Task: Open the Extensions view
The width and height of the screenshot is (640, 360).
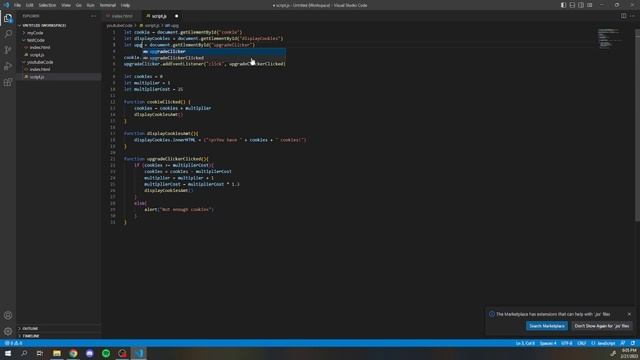Action: click(x=8, y=82)
